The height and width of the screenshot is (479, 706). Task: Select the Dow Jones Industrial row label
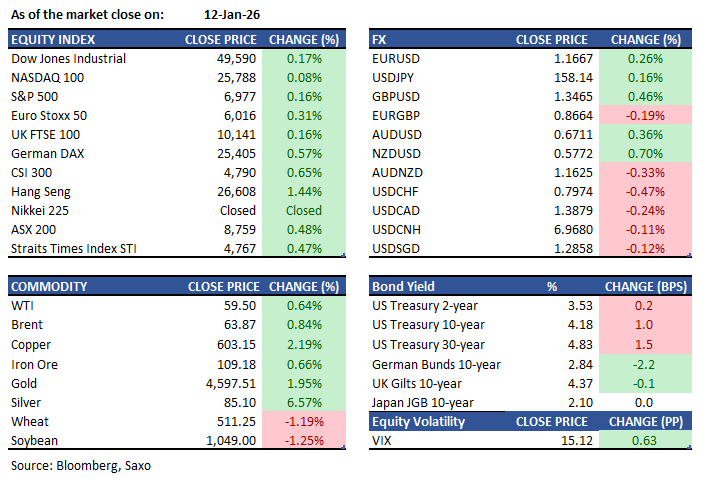68,59
